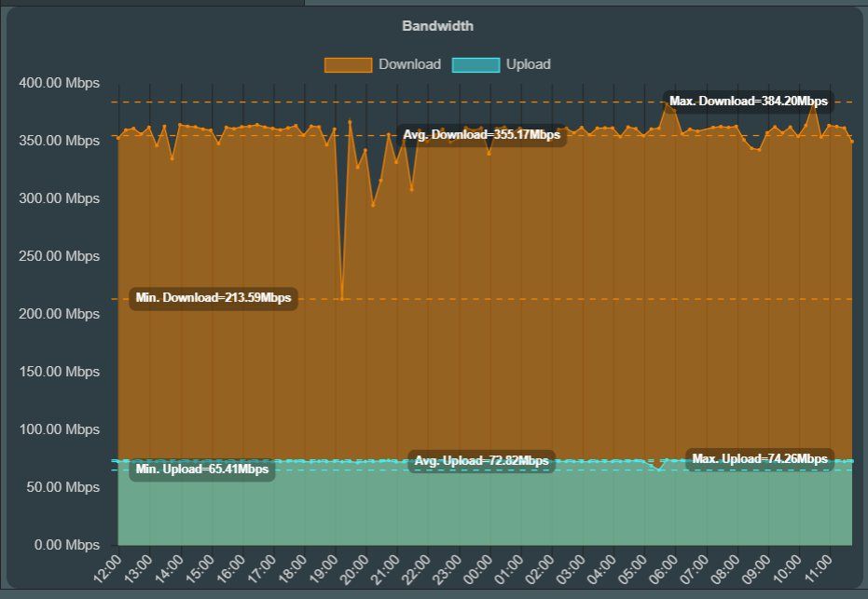Image resolution: width=868 pixels, height=599 pixels.
Task: Click the Avg. Download=355.17Mbps annotation
Action: coord(481,136)
